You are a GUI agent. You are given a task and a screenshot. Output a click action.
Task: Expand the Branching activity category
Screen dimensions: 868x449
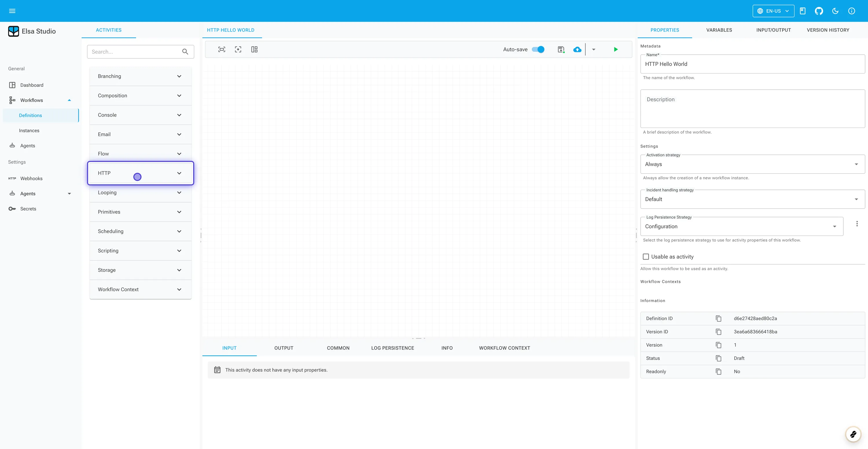click(x=141, y=76)
